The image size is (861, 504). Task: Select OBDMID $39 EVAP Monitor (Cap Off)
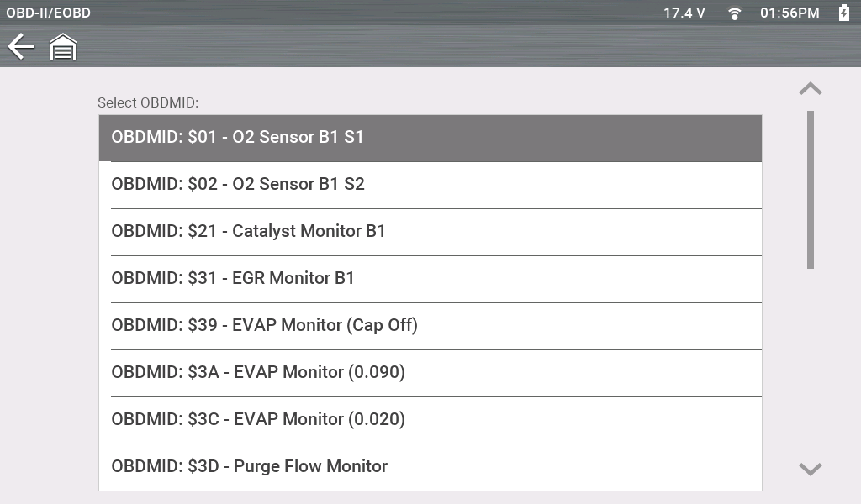click(x=430, y=326)
